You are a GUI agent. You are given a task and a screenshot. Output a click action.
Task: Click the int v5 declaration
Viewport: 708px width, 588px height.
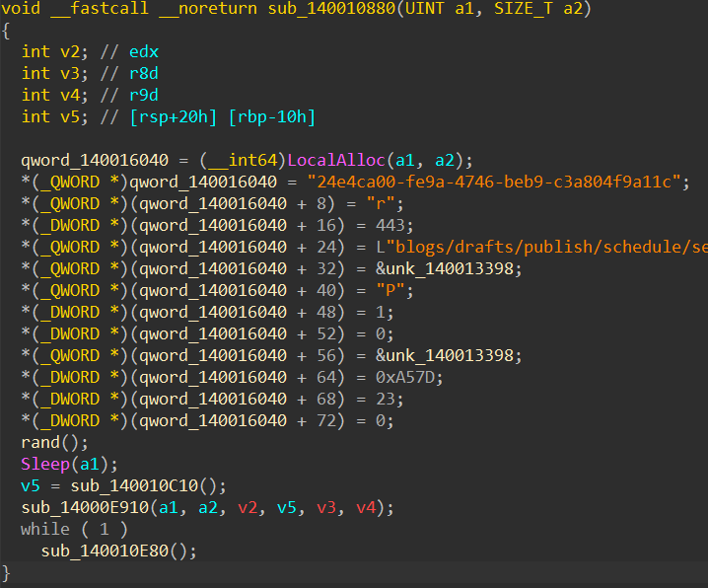[x=54, y=117]
